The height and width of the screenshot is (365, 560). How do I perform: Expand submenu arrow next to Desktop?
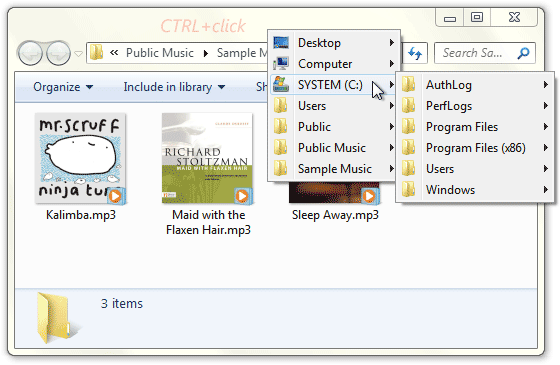tap(391, 43)
